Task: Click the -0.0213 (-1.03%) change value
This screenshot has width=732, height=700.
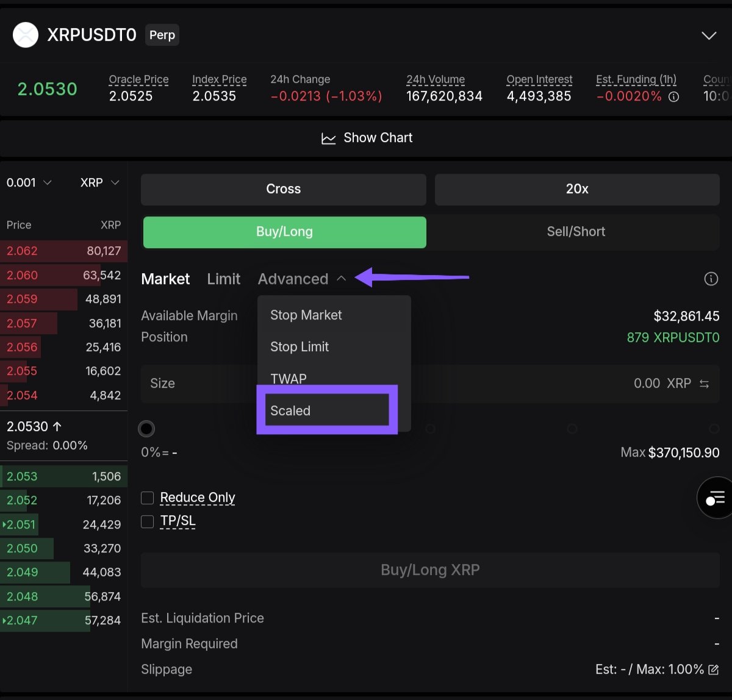Action: 326,96
